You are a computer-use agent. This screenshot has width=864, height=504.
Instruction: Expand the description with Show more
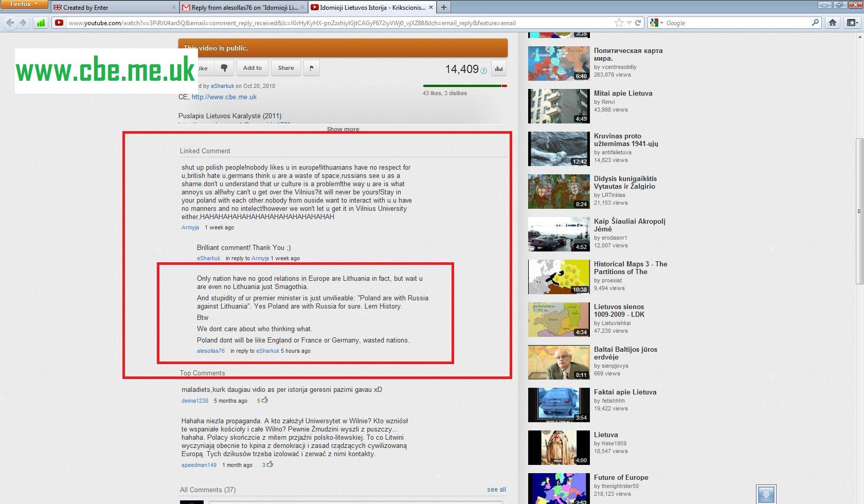343,129
